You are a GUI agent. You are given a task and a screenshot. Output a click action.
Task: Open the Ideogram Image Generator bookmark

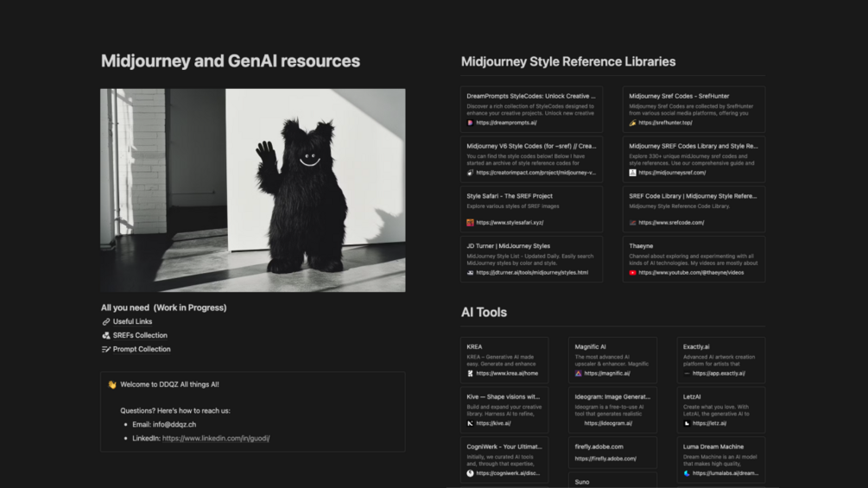tap(613, 410)
